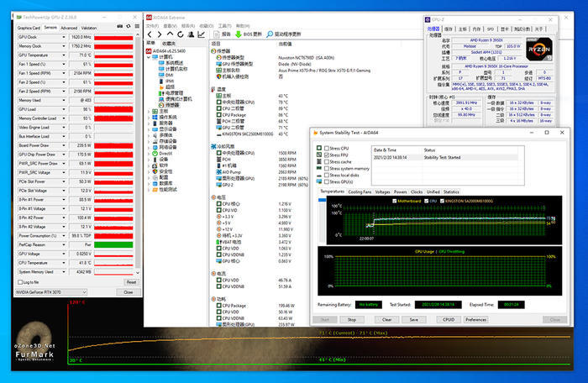Click the Ryzen logo in CPU-Z
This screenshot has height=383, width=588.
coord(539,50)
